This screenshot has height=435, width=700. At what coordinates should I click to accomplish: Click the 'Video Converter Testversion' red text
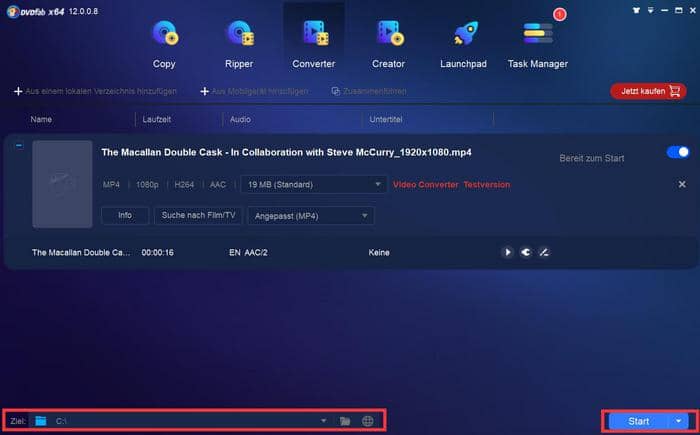(451, 184)
